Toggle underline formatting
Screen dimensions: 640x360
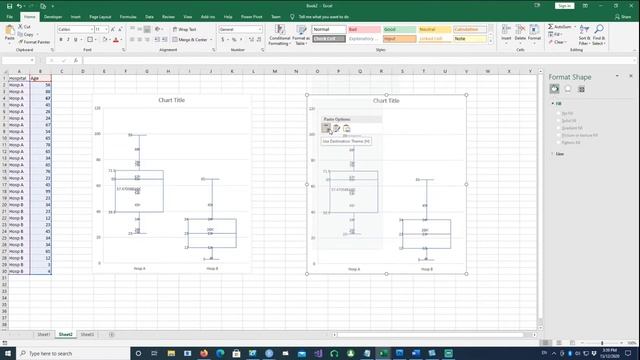pyautogui.click(x=76, y=40)
